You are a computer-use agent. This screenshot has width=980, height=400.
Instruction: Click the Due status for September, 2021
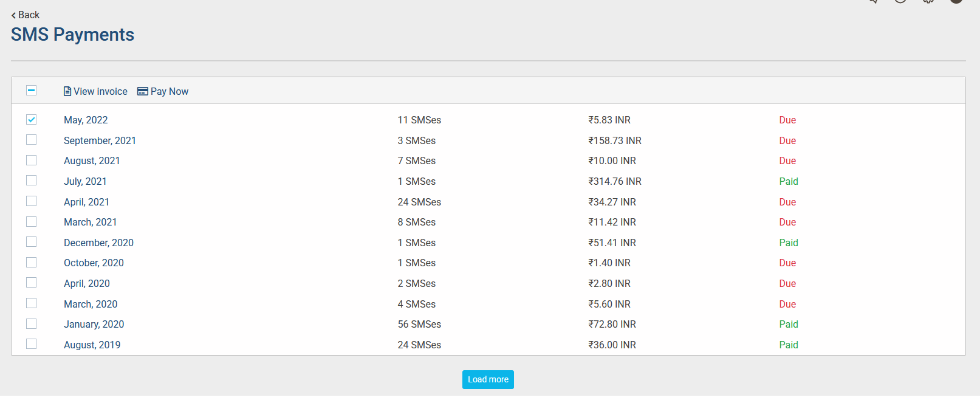tap(787, 141)
